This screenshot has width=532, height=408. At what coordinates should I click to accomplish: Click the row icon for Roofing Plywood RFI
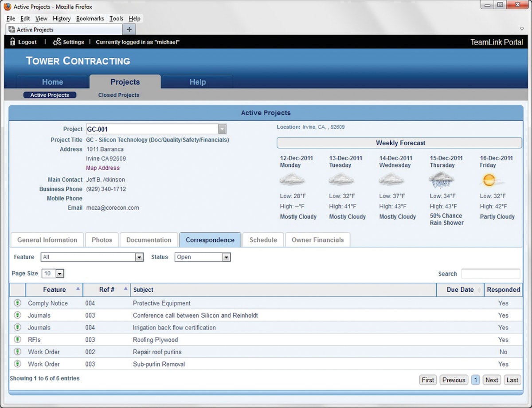(x=17, y=340)
